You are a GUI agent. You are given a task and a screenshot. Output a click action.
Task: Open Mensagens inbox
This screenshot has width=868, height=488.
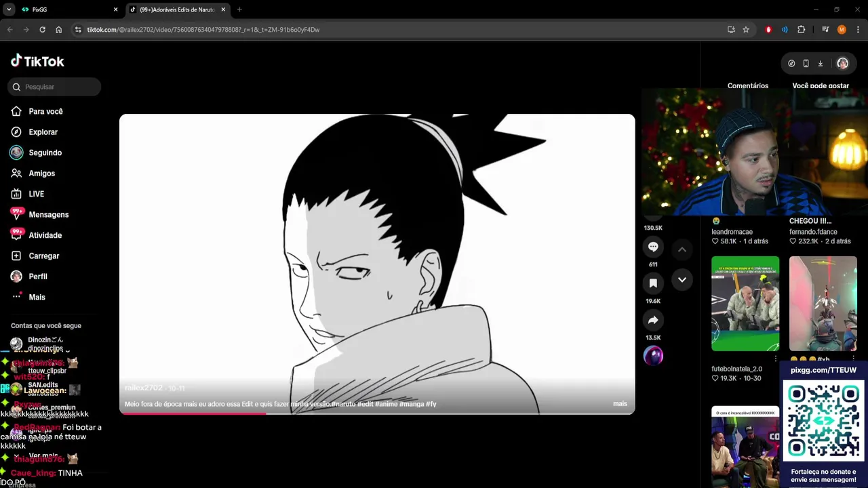point(48,215)
